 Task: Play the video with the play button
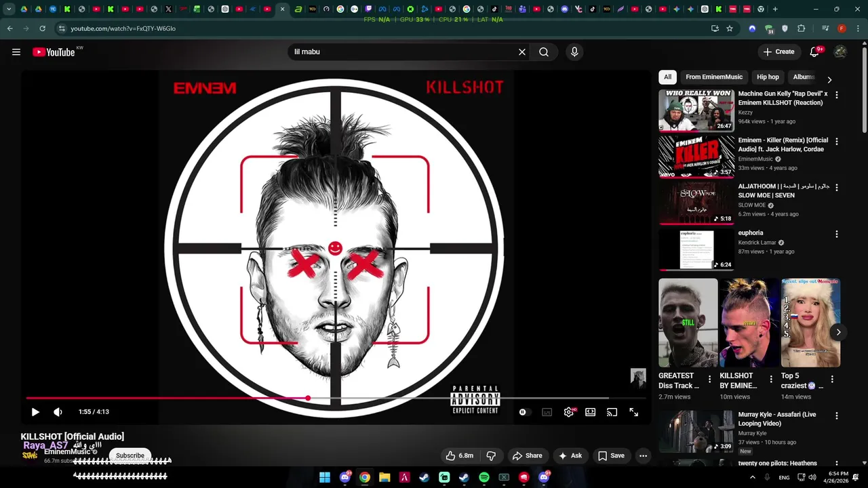35,412
